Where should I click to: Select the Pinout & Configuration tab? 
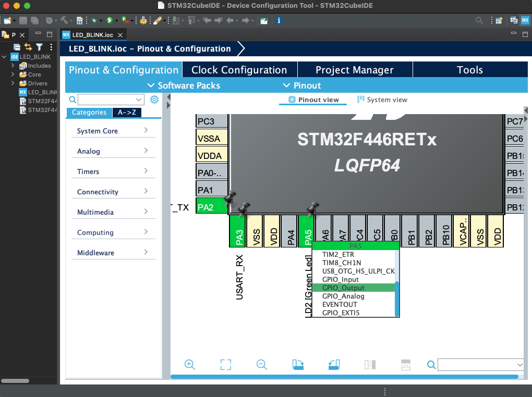[x=124, y=70]
